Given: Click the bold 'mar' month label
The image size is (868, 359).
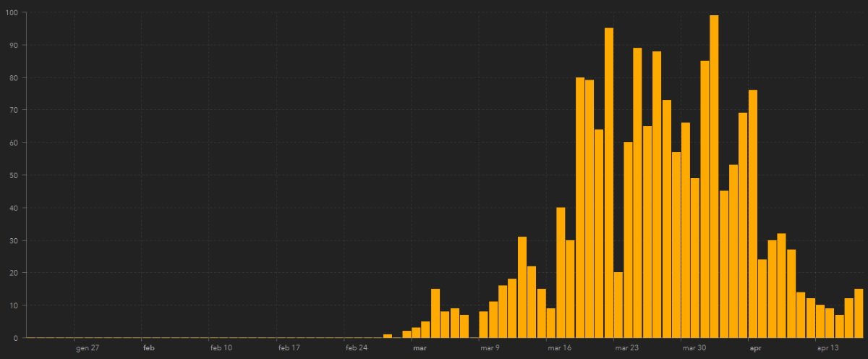Looking at the screenshot, I should [420, 348].
